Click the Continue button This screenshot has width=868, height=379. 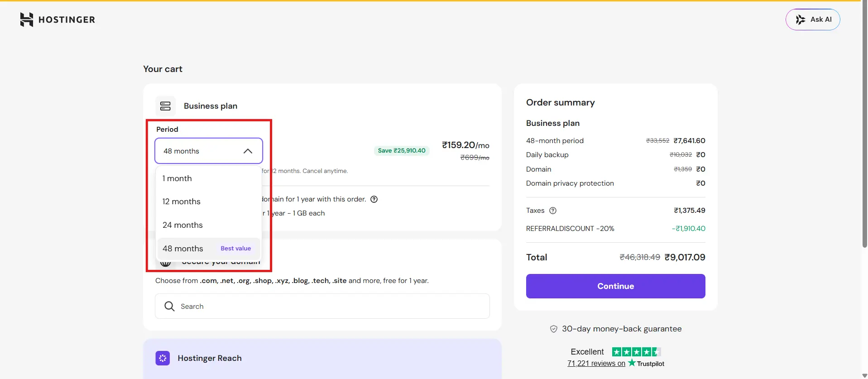click(x=615, y=286)
